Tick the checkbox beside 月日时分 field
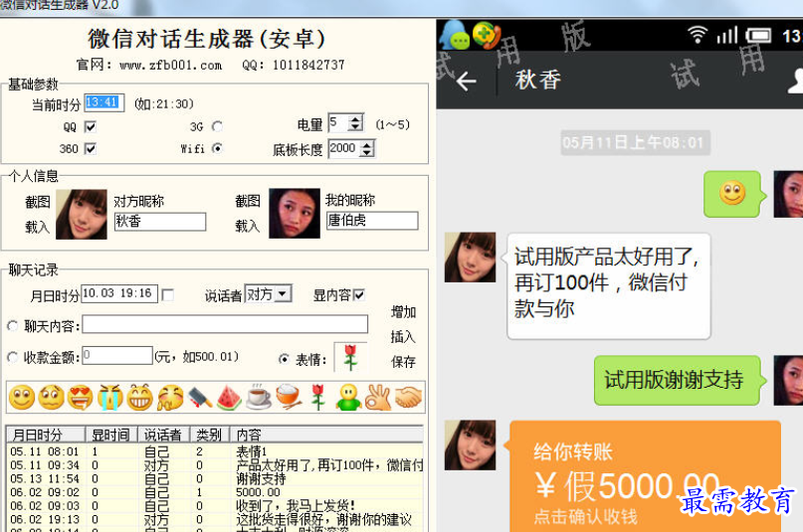This screenshot has width=803, height=532. 167,295
